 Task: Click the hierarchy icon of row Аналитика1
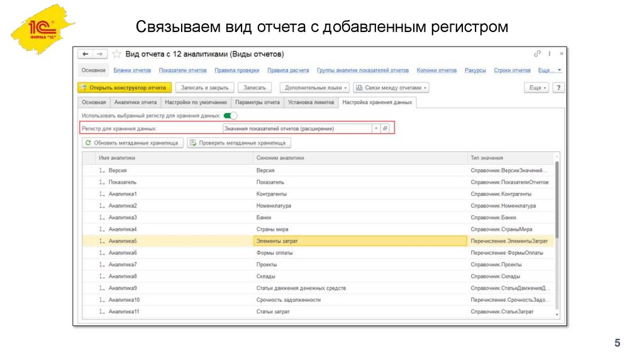coord(102,194)
